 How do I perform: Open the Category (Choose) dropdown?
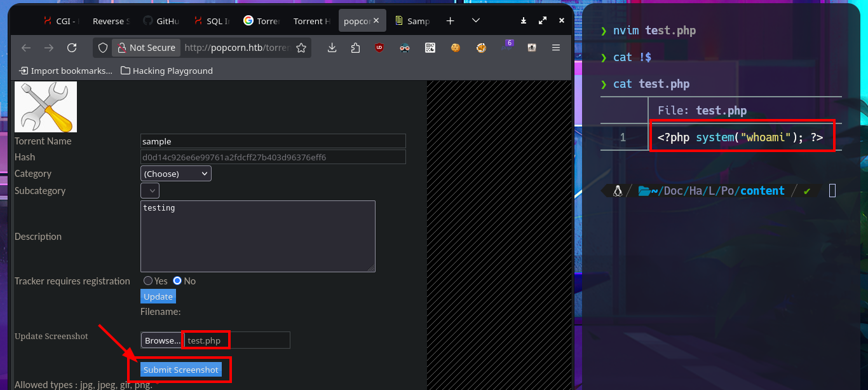(x=175, y=174)
